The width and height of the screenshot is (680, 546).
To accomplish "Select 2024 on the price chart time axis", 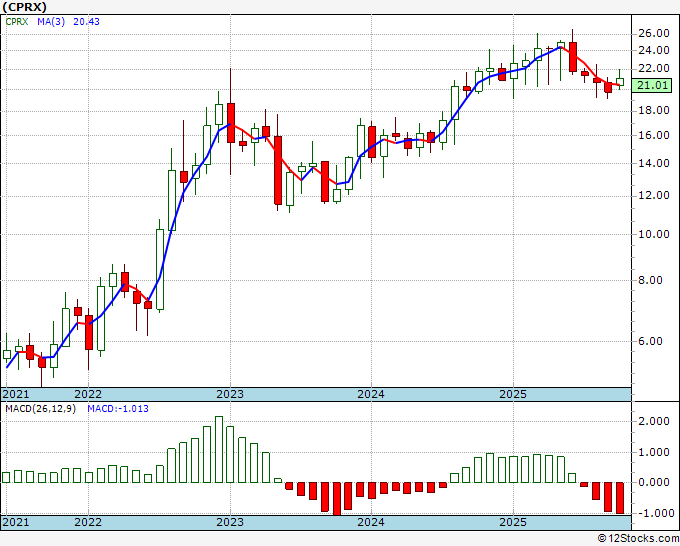I will point(371,394).
